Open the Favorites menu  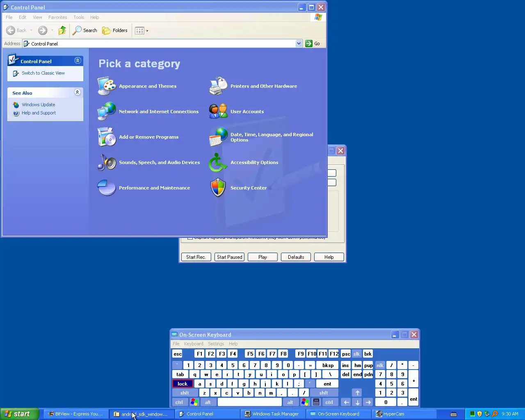click(x=57, y=17)
